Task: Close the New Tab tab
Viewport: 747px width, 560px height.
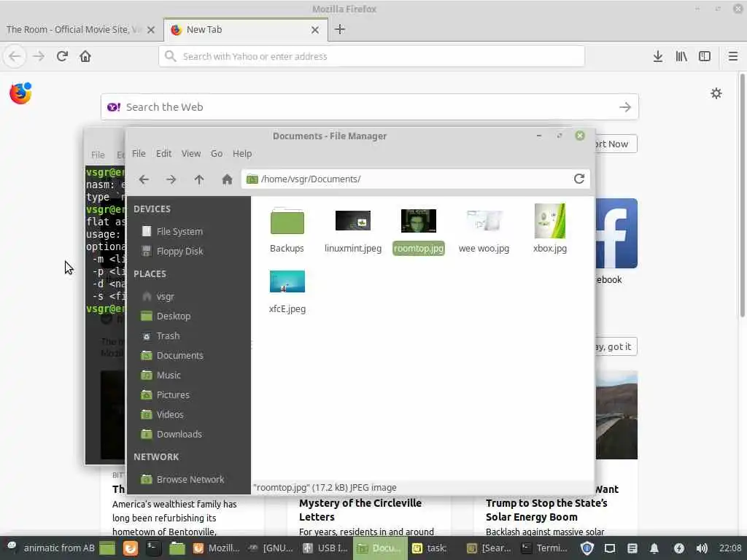Action: [315, 29]
